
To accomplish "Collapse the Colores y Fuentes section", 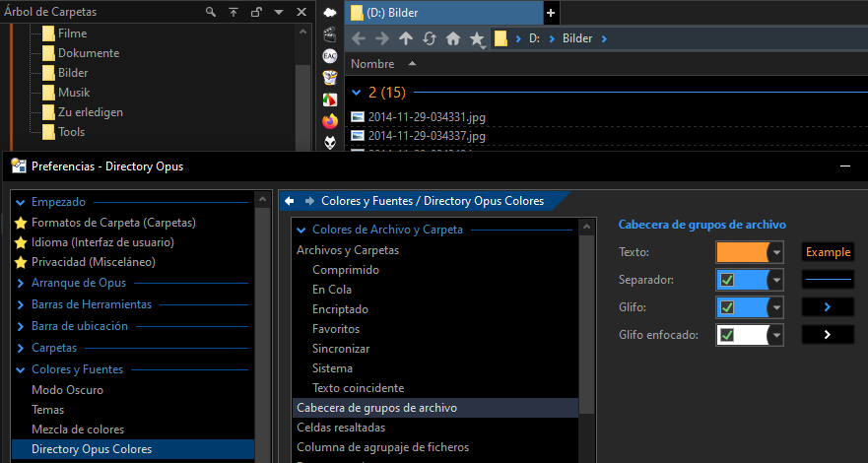I will coord(21,370).
